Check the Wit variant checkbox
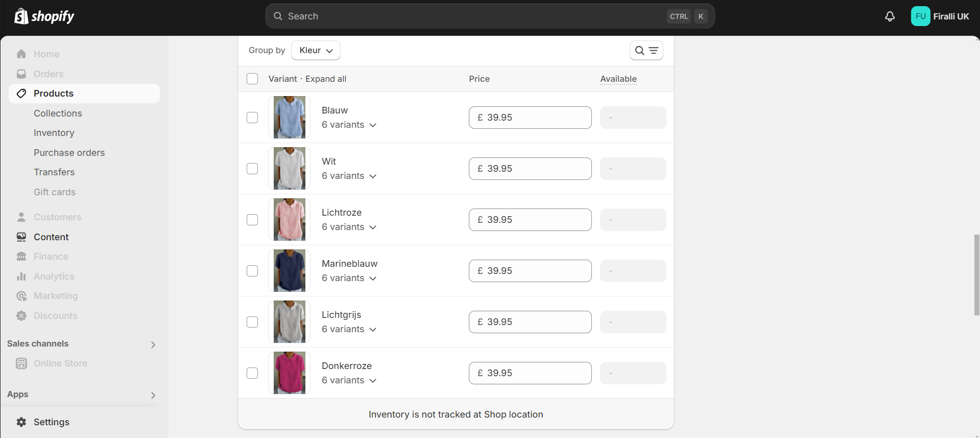The image size is (980, 438). coord(252,169)
